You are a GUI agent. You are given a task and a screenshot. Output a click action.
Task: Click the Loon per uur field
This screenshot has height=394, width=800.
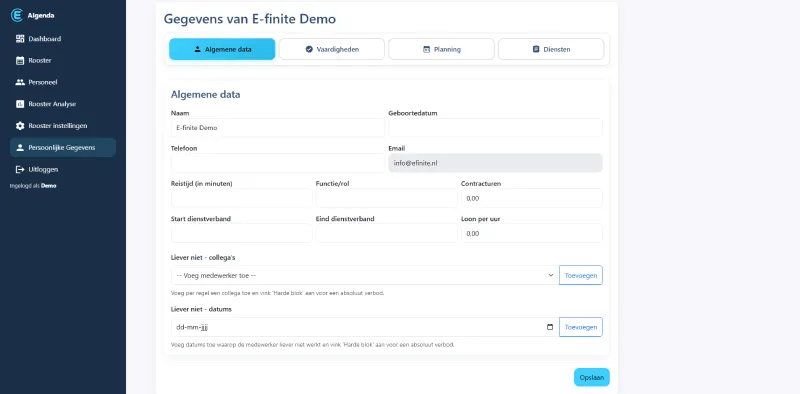tap(532, 233)
